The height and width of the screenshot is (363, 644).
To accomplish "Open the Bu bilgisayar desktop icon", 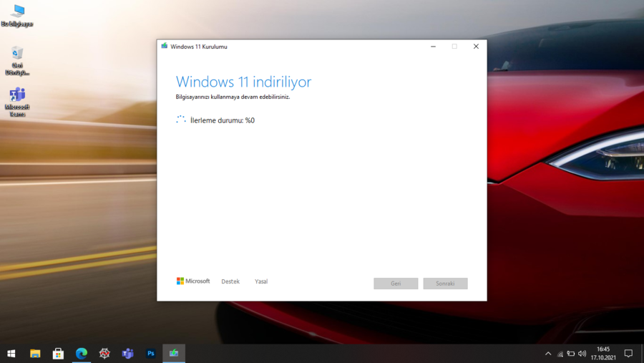I will point(17,16).
